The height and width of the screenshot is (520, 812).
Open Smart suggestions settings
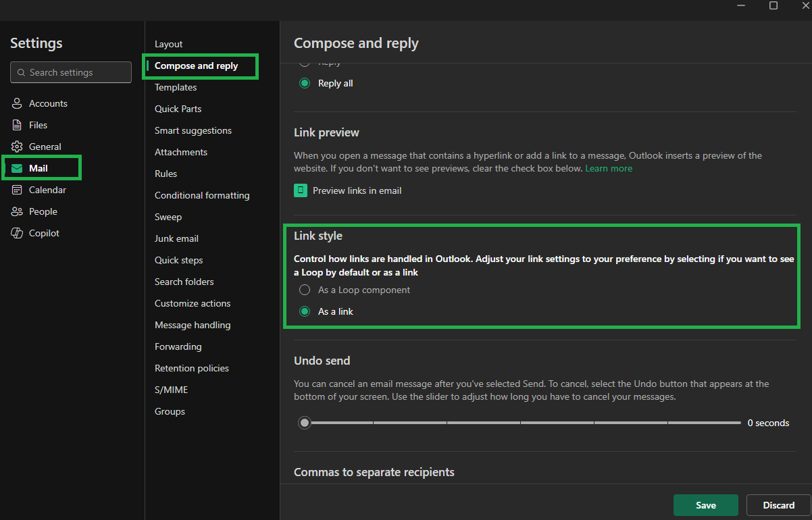[x=193, y=130]
